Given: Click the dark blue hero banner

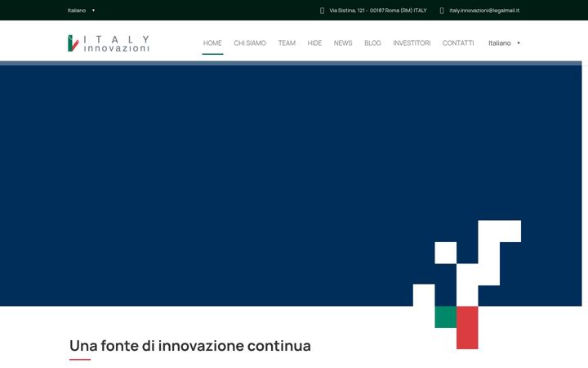Looking at the screenshot, I should 291,184.
